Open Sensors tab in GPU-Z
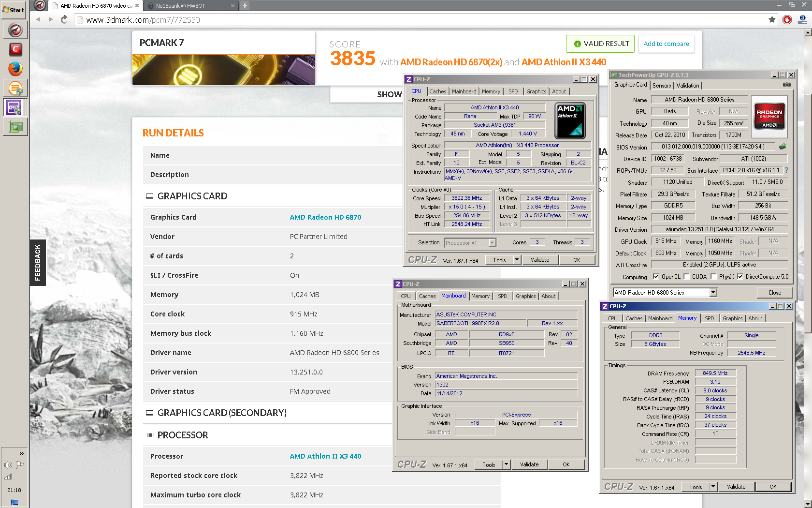 tap(662, 86)
